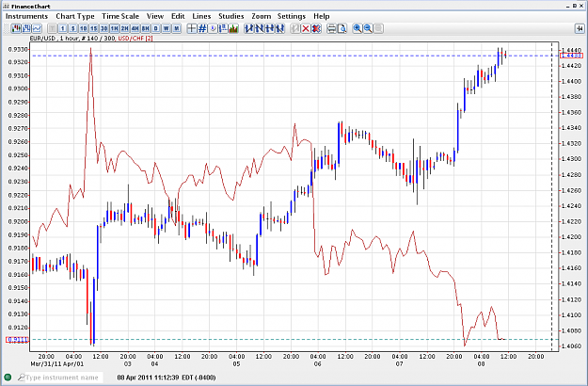Open the Edit menu
This screenshot has height=386, width=588.
(178, 16)
